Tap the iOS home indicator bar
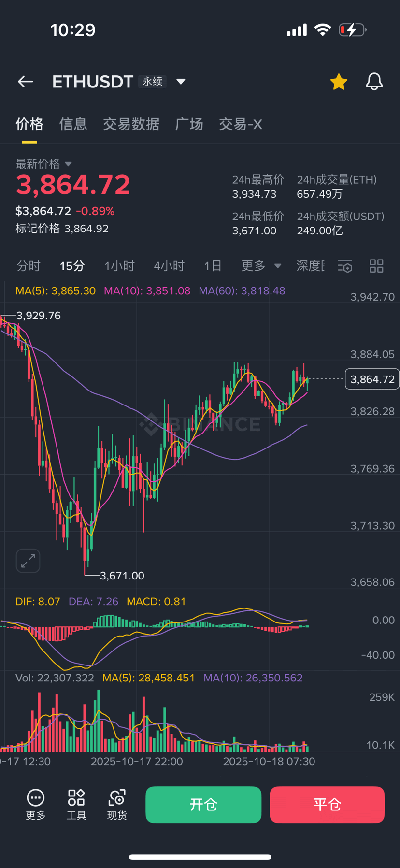 click(200, 857)
